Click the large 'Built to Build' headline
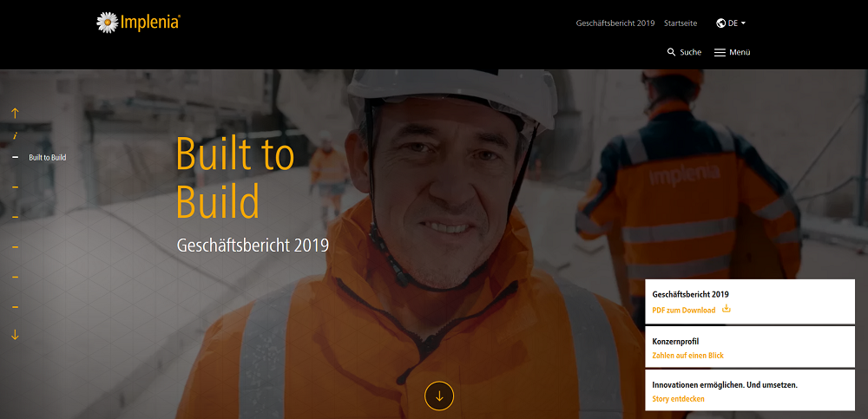This screenshot has width=868, height=419. [234, 177]
